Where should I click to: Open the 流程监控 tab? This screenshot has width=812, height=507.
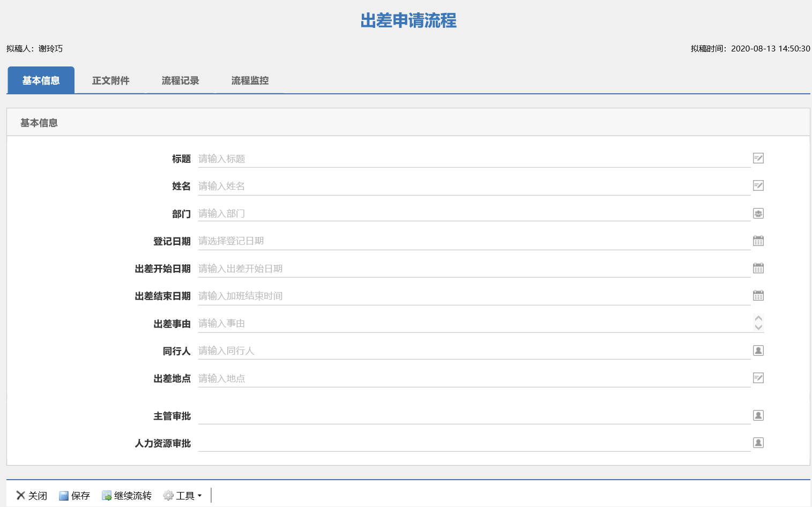point(250,80)
